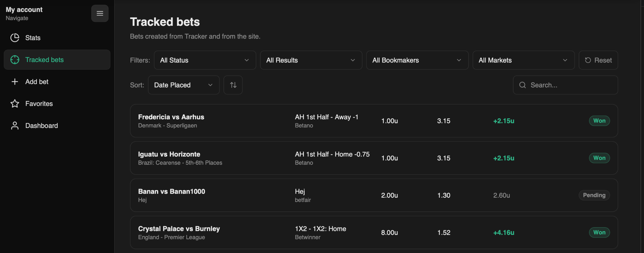This screenshot has width=644, height=253.
Task: Click the Pending badge on Banan bet
Action: pos(594,195)
